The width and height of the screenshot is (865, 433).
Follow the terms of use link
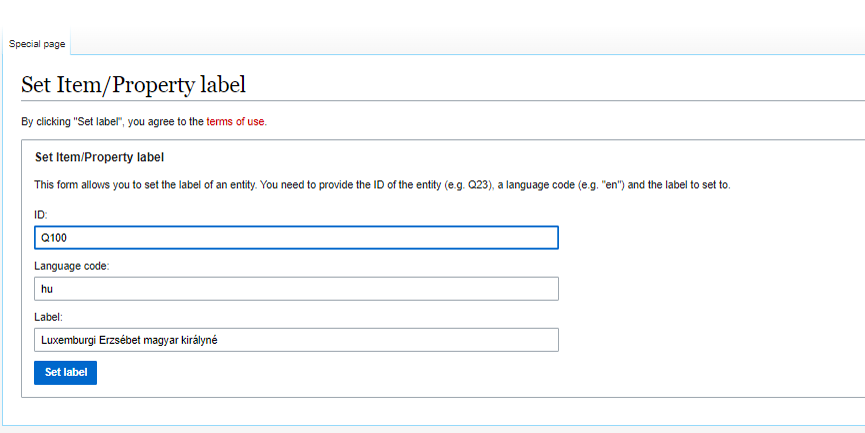click(x=236, y=122)
